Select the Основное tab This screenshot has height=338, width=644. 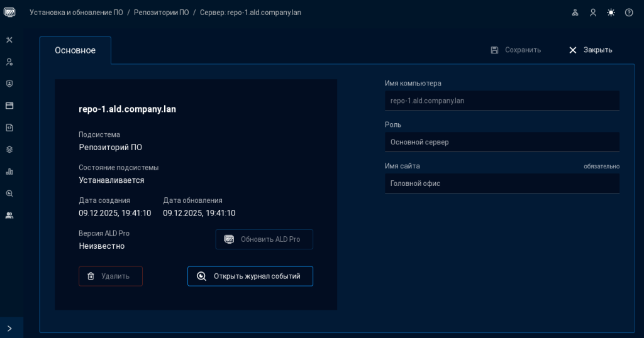75,50
